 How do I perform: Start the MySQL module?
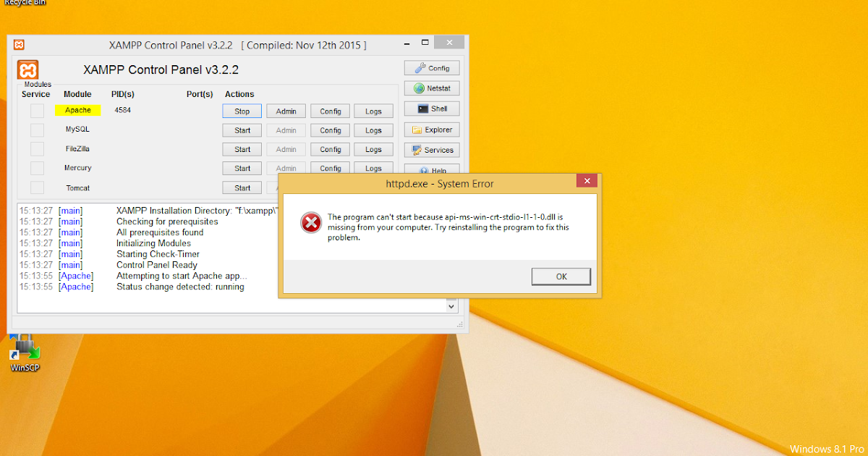click(x=242, y=130)
